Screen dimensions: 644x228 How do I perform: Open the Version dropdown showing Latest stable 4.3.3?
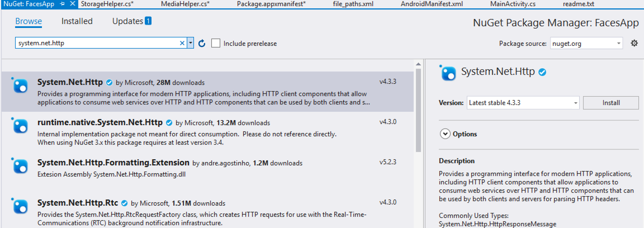523,103
